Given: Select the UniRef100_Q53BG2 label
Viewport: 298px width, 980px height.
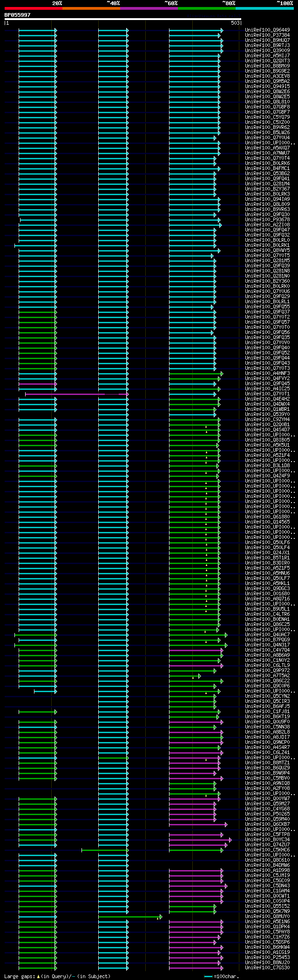Looking at the screenshot, I should click(267, 174).
